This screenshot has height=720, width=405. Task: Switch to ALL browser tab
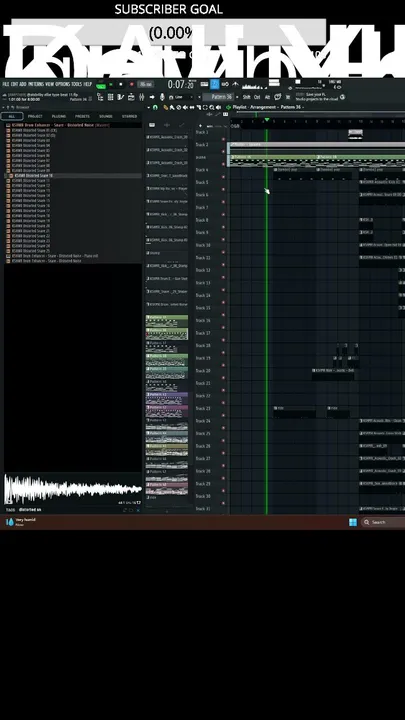point(12,116)
